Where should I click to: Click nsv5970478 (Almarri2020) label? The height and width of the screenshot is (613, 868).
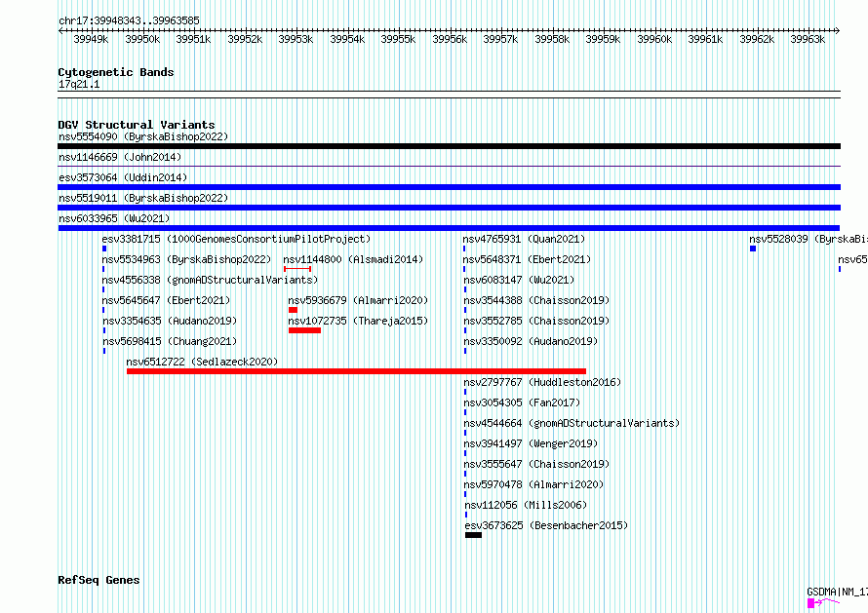pyautogui.click(x=533, y=484)
